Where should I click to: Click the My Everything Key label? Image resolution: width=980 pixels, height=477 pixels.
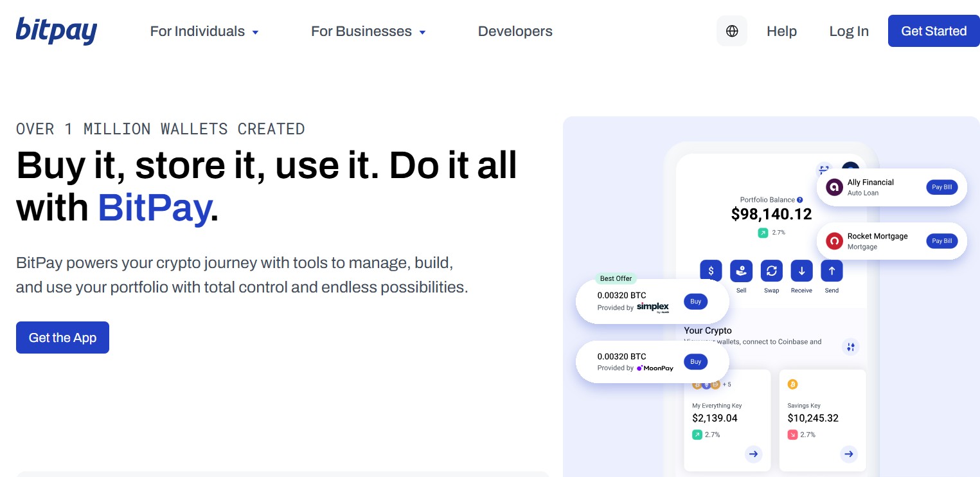[x=717, y=406]
